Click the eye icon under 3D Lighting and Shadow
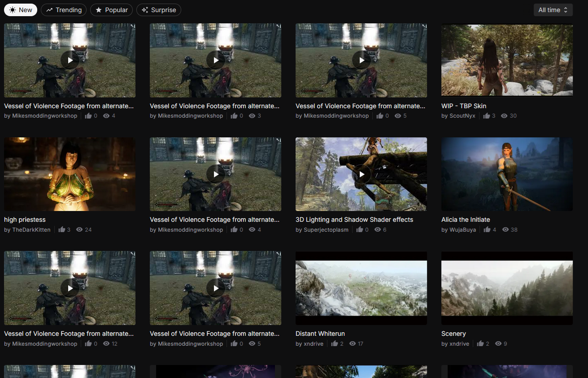Screen dimensions: 588x378 click(378, 230)
